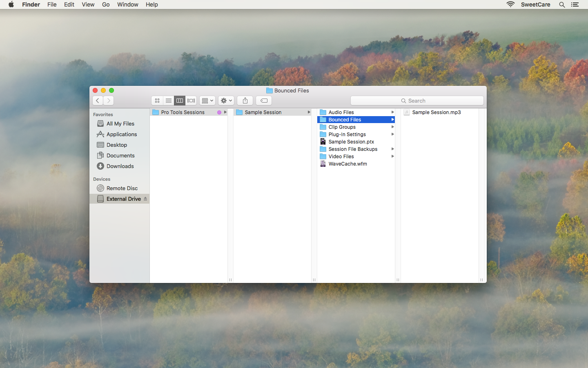Click the purple tag dot on Pro Tools Sessions
The width and height of the screenshot is (588, 368).
coord(219,112)
